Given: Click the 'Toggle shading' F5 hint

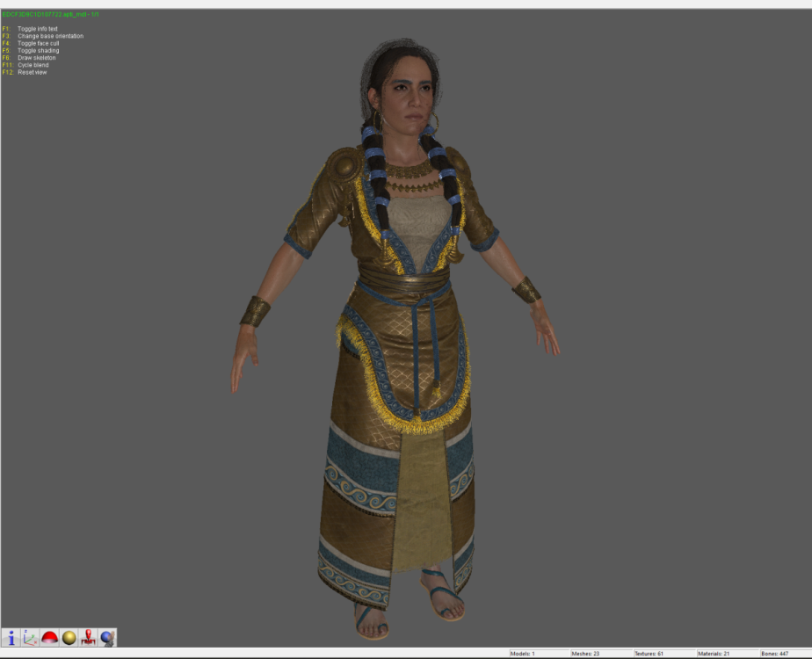Looking at the screenshot, I should point(39,51).
